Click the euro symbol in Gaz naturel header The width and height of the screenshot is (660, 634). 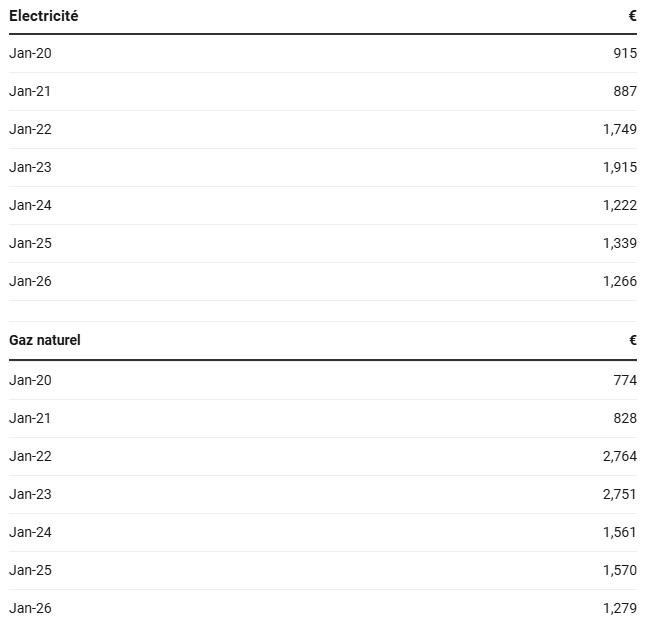click(632, 340)
